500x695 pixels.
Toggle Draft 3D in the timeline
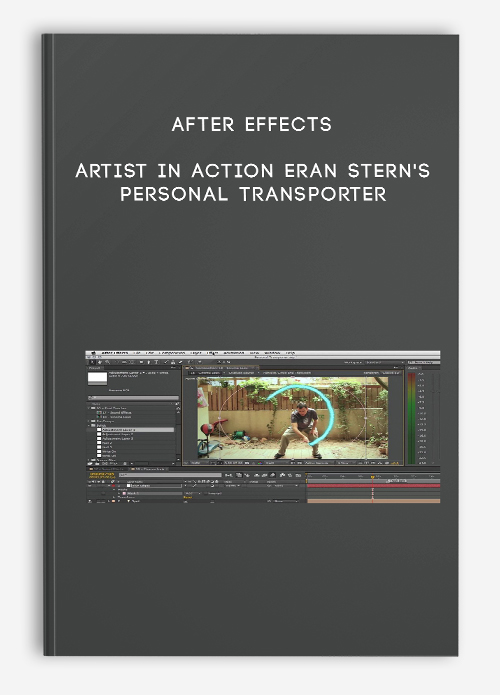pyautogui.click(x=247, y=475)
